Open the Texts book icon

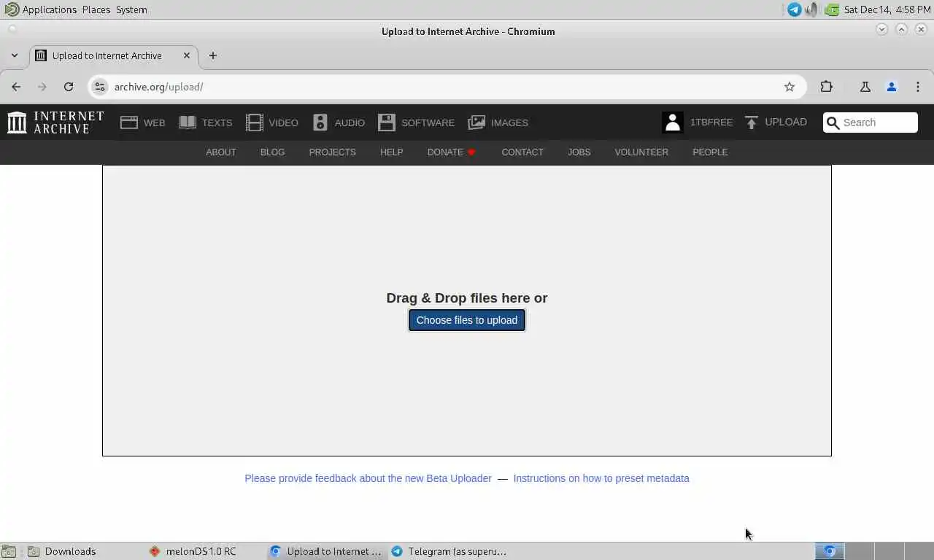pos(188,122)
